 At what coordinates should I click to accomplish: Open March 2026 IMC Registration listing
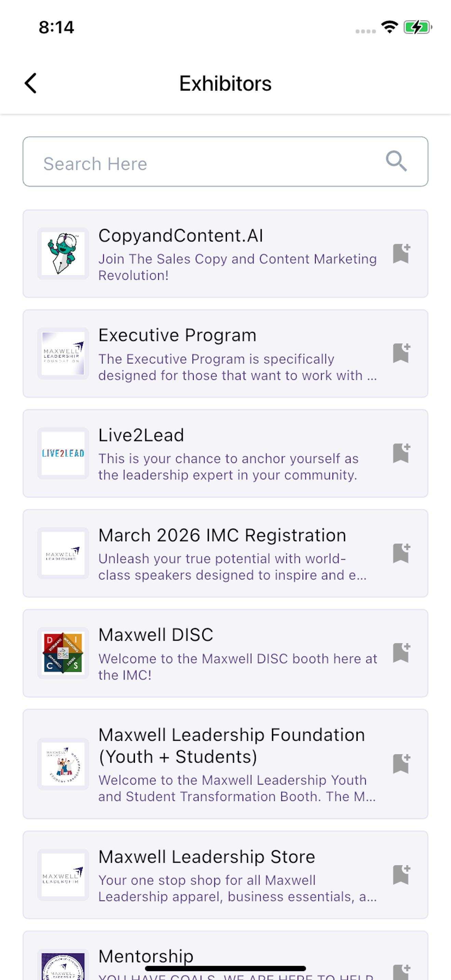[222, 535]
